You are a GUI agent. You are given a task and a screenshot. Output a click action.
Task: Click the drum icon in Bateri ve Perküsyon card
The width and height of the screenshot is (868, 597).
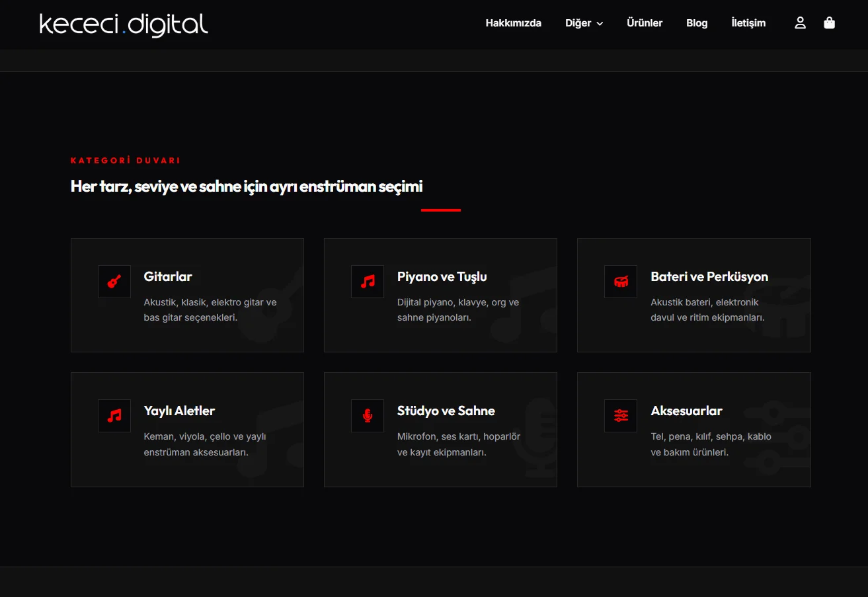click(621, 282)
